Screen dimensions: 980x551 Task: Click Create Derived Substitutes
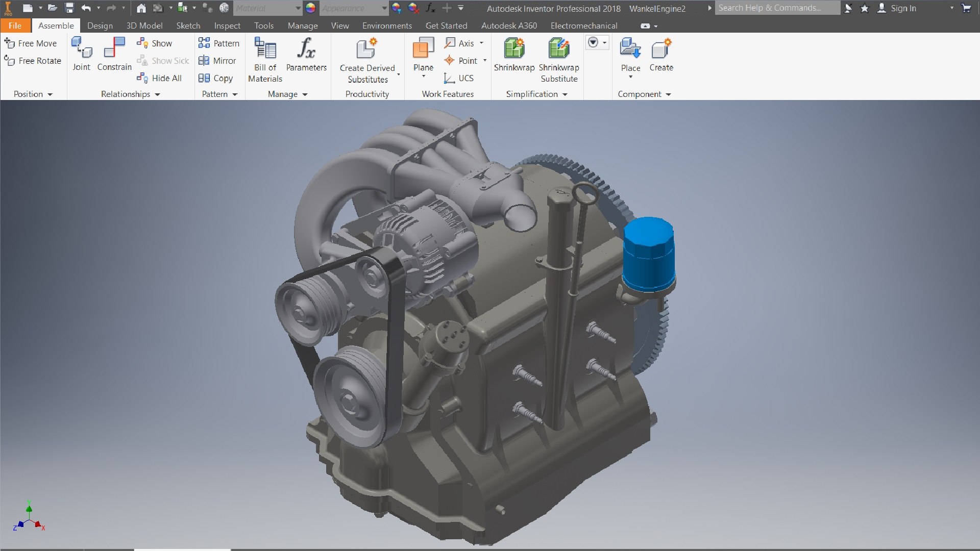click(367, 60)
